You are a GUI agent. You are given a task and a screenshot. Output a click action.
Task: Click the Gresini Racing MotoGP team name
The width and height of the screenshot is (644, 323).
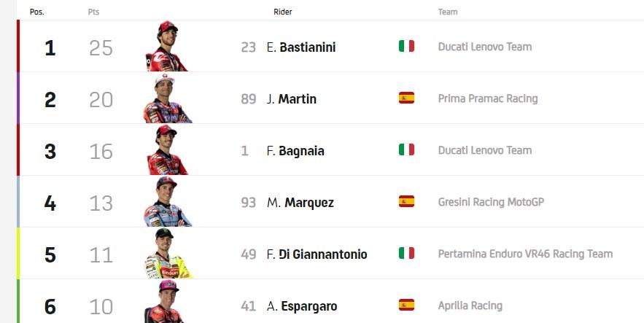coord(491,202)
